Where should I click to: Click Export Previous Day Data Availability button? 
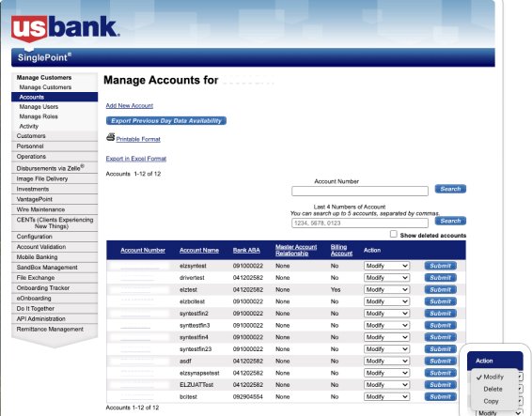pyautogui.click(x=166, y=121)
